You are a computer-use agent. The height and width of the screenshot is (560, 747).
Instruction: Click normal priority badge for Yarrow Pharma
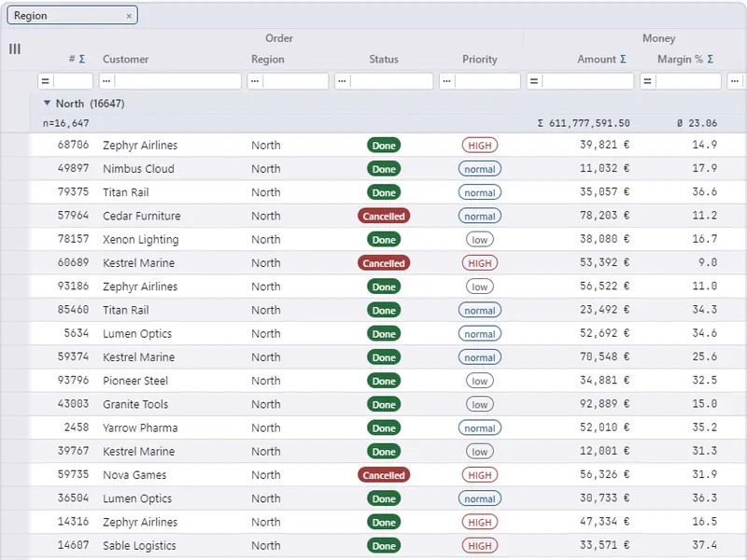pyautogui.click(x=480, y=427)
